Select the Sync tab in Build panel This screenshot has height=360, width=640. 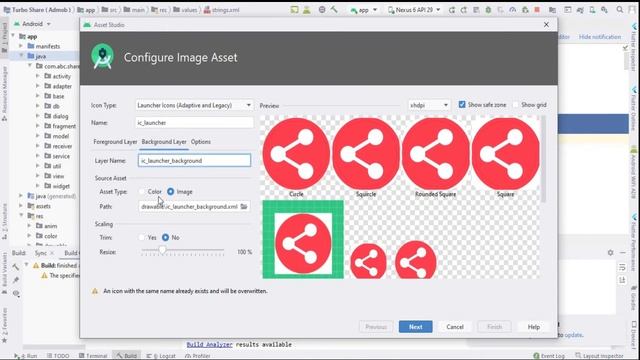click(x=41, y=253)
